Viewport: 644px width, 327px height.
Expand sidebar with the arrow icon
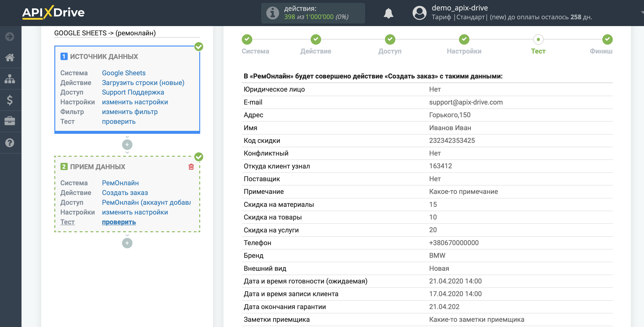10,37
